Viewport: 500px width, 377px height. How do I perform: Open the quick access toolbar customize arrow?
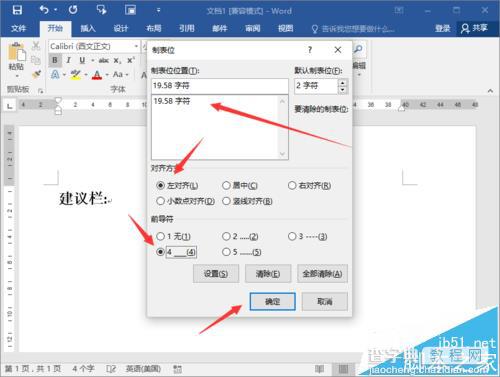[158, 10]
